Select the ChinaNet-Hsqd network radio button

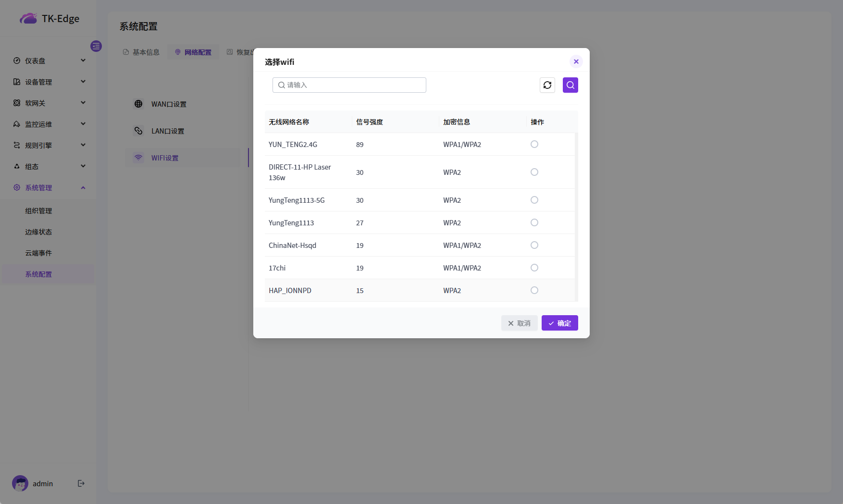coord(534,245)
